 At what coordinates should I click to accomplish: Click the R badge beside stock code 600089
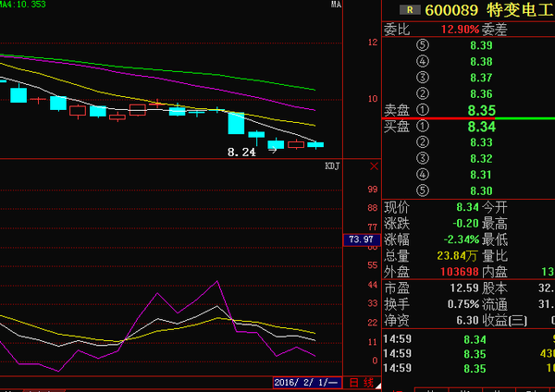408,10
